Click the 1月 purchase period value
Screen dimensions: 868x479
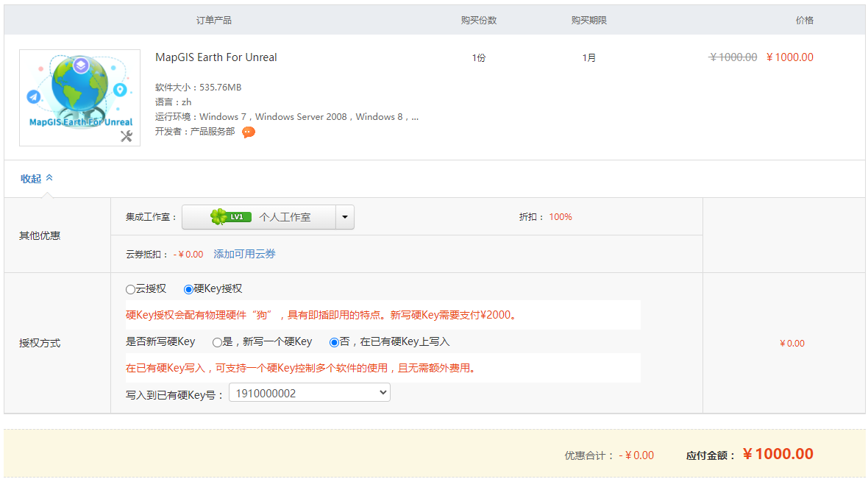point(589,57)
